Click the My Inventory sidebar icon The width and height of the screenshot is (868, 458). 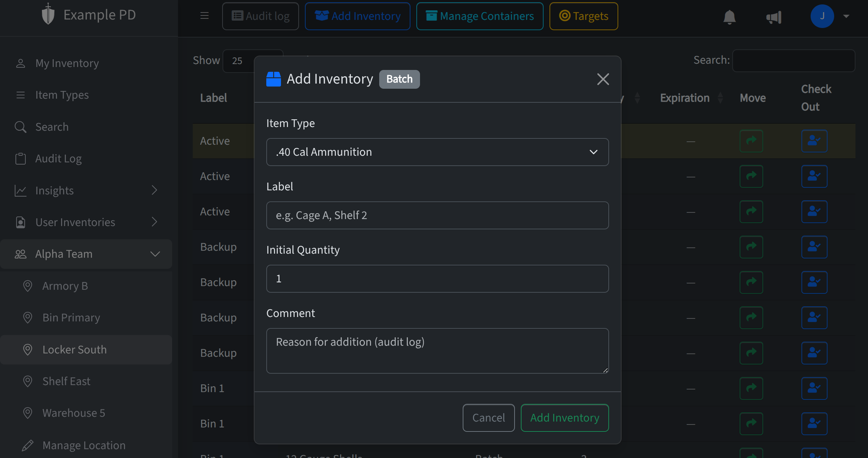click(21, 63)
